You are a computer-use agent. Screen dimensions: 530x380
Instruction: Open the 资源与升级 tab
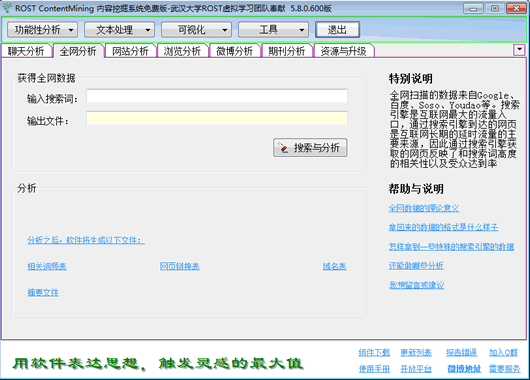(344, 51)
